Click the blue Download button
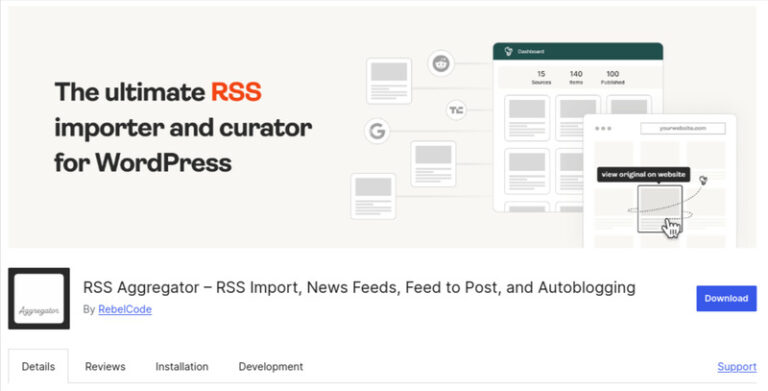The image size is (768, 391). 726,298
